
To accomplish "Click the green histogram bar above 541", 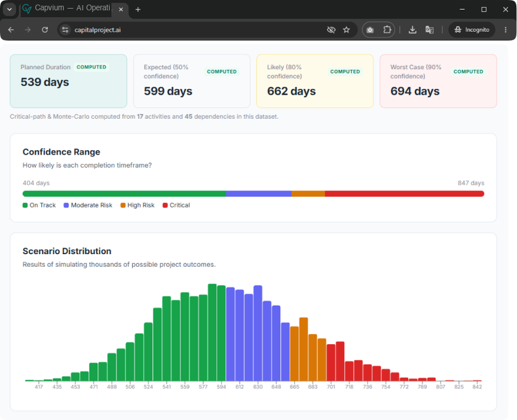I will point(167,339).
